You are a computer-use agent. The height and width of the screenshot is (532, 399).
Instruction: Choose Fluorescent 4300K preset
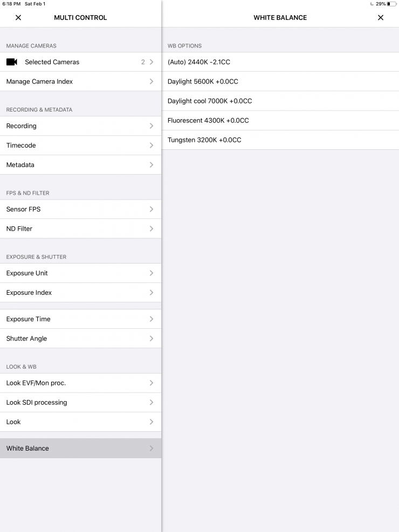[208, 120]
